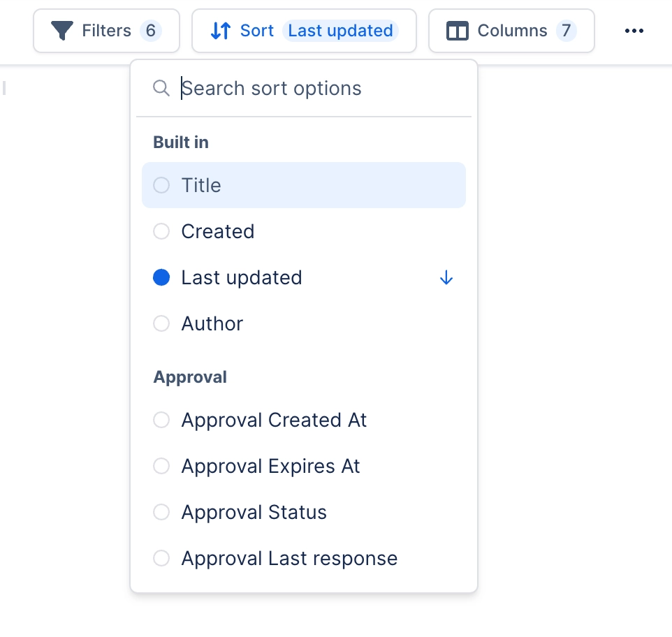Viewport: 672px width, 637px height.
Task: Choose Approval Created At sort option
Action: pos(274,420)
